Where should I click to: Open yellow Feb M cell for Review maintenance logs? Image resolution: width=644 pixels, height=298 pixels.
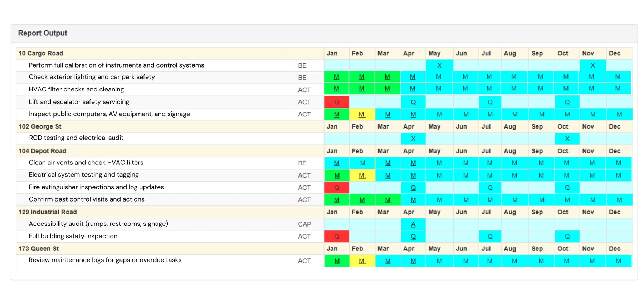coord(362,261)
